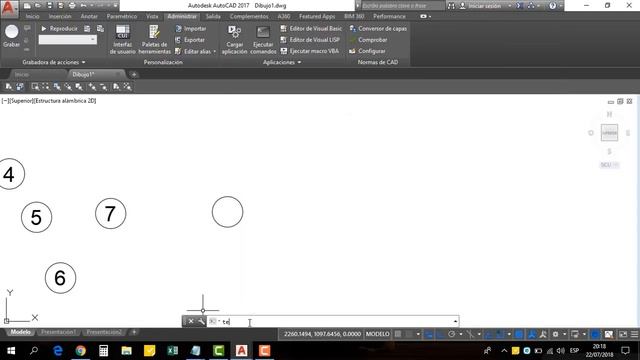Viewport: 640px width, 360px height.
Task: Open the Editor de Visual LISP
Action: 310,40
